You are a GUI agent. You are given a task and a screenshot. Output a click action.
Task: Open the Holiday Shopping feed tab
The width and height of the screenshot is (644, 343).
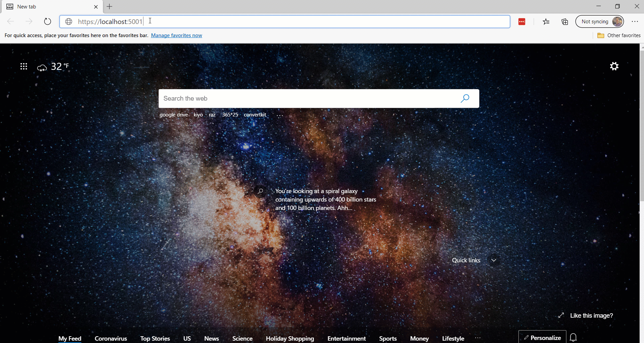click(290, 338)
